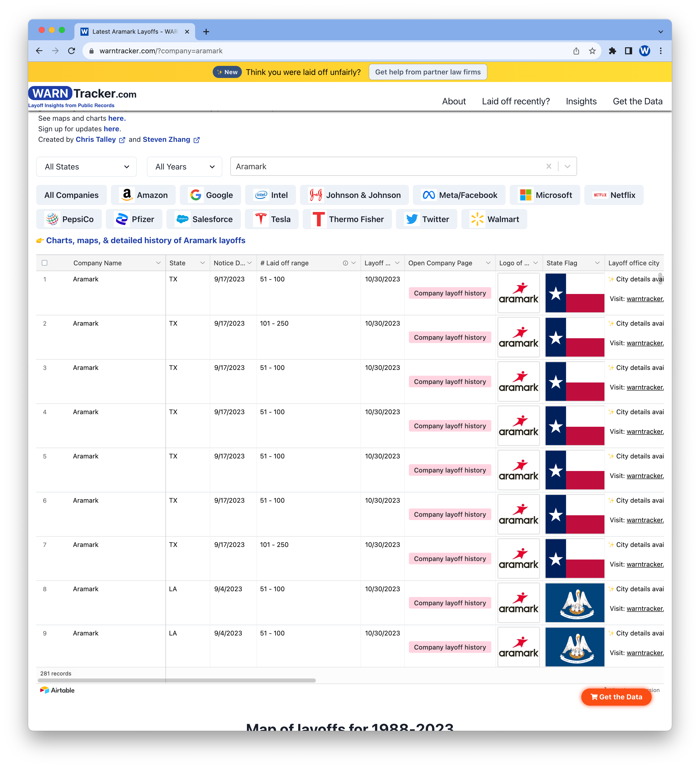Filter by Pfizer company
The image size is (700, 768).
tap(134, 219)
